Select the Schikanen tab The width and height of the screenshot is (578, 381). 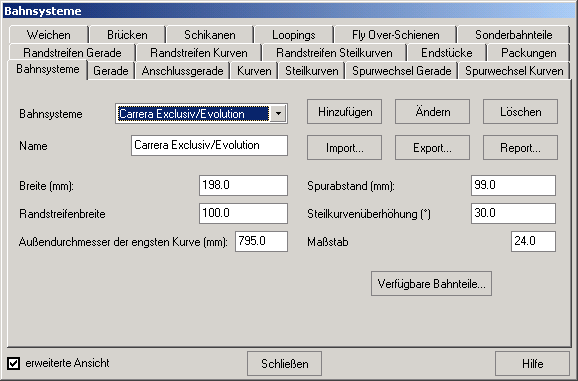point(210,35)
